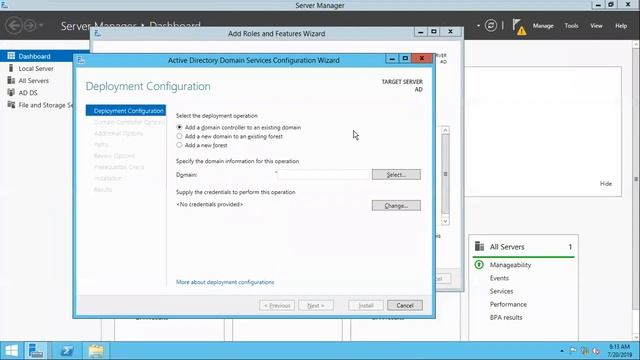Click inside the Domain input field
This screenshot has width=640, height=360.
click(x=324, y=175)
